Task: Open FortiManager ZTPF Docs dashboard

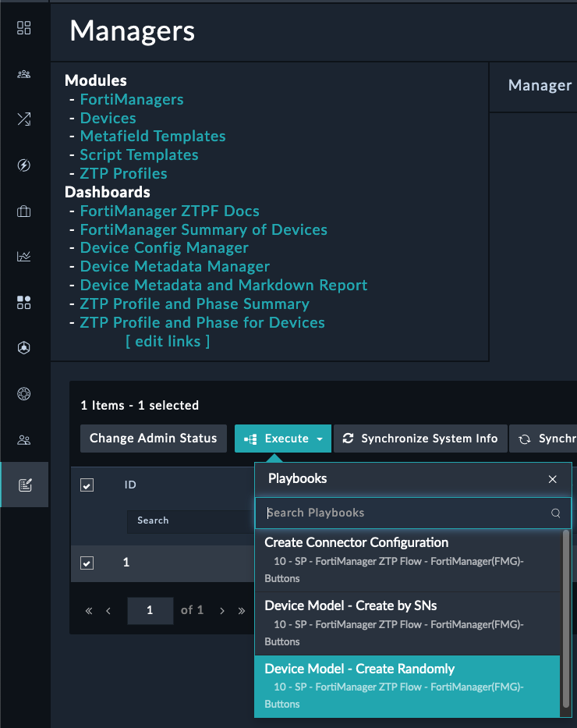Action: (x=169, y=211)
